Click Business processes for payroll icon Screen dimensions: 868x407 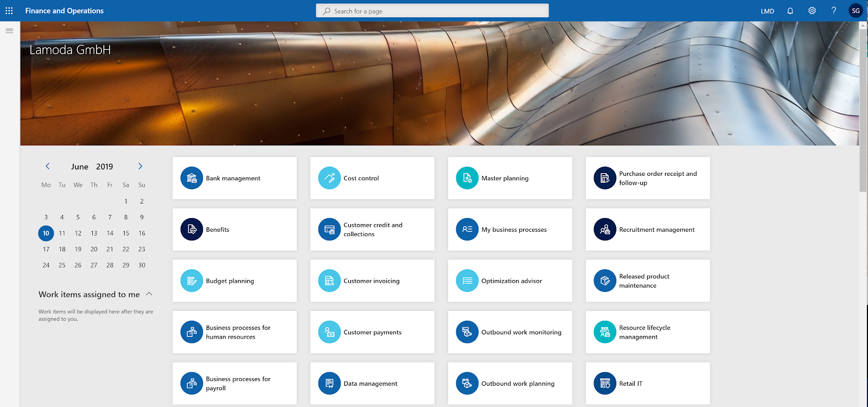[192, 383]
